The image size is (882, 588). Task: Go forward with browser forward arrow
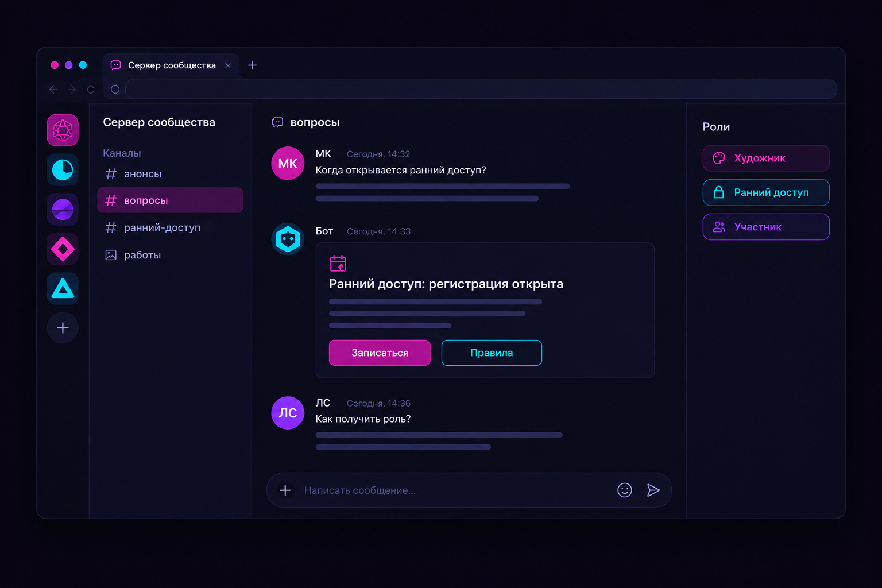click(72, 89)
